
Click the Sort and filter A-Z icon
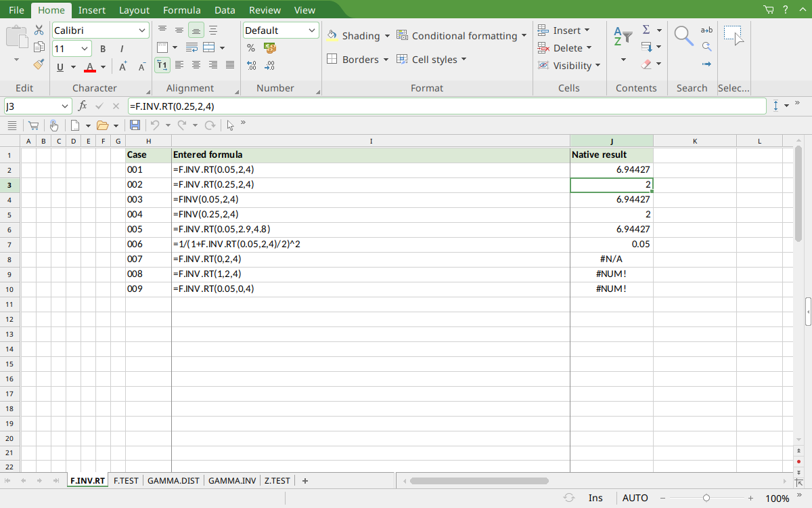coord(623,36)
